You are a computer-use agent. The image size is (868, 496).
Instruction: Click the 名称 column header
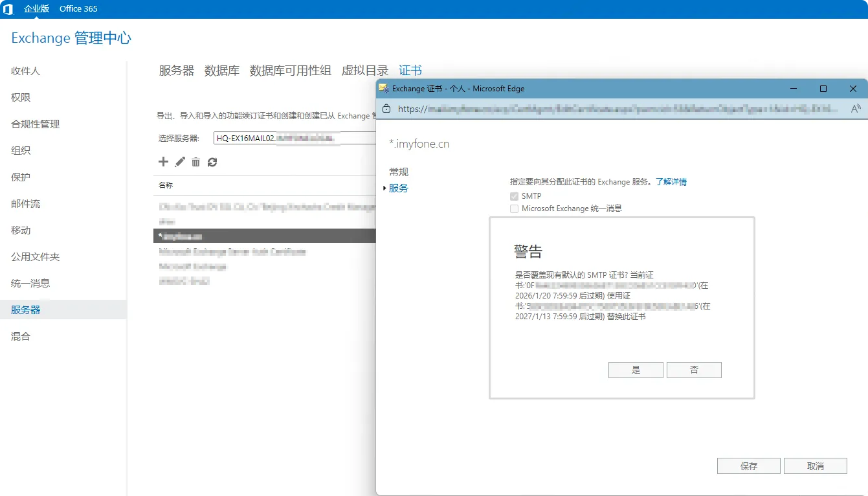point(166,185)
